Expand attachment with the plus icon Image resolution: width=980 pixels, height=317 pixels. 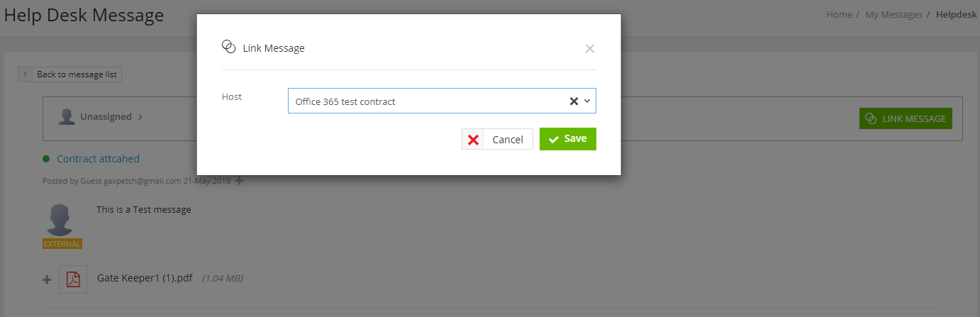[x=47, y=280]
